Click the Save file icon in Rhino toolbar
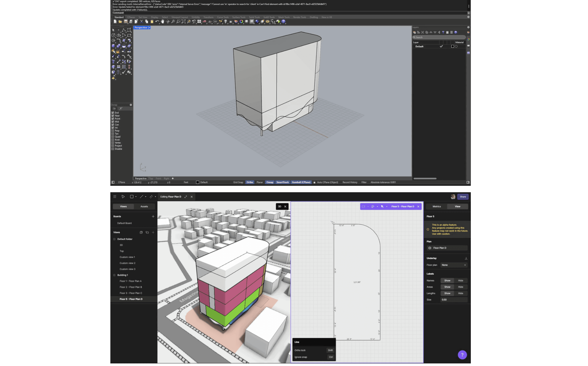588x366 pixels. pyautogui.click(x=126, y=21)
